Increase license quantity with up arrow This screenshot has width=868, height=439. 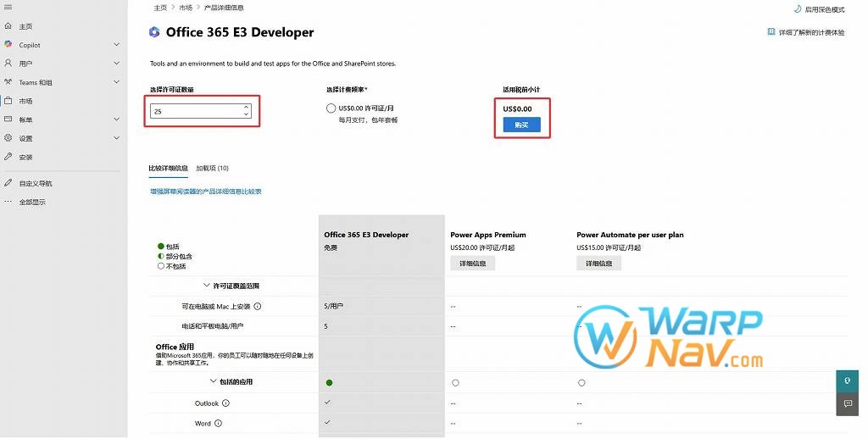click(x=246, y=108)
